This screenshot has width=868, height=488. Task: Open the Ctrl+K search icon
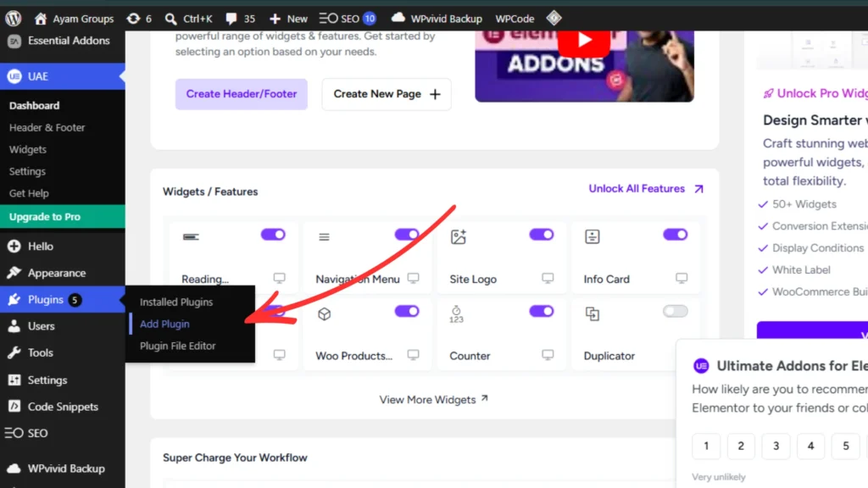coord(170,19)
